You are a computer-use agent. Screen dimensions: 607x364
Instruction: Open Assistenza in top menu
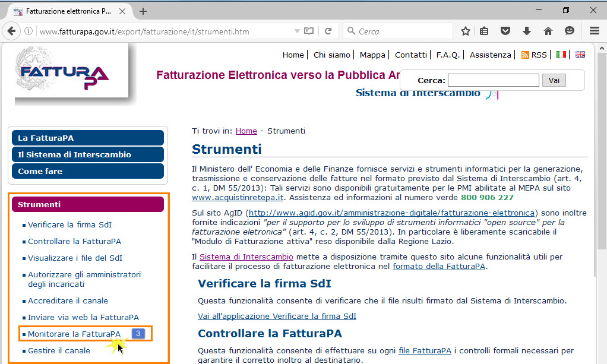pos(490,55)
